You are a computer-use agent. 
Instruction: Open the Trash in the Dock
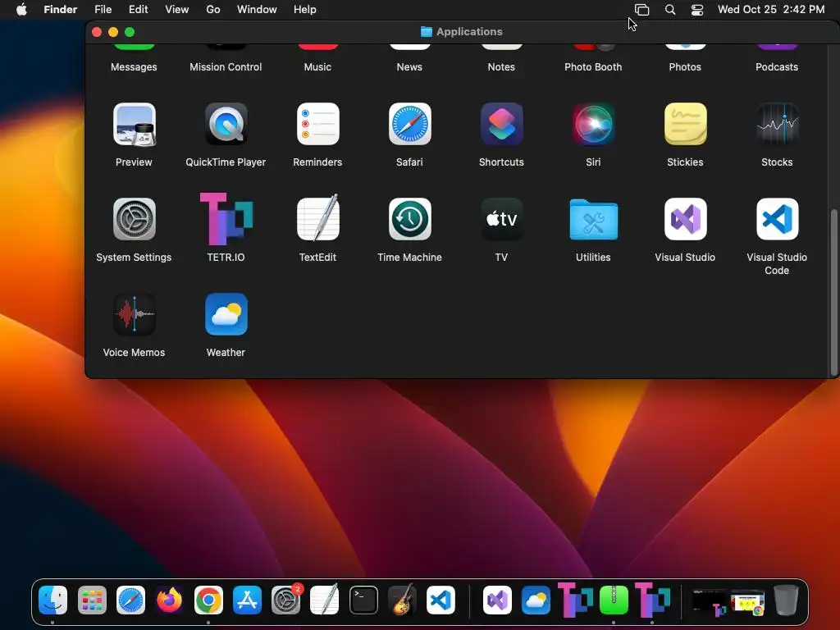click(786, 600)
